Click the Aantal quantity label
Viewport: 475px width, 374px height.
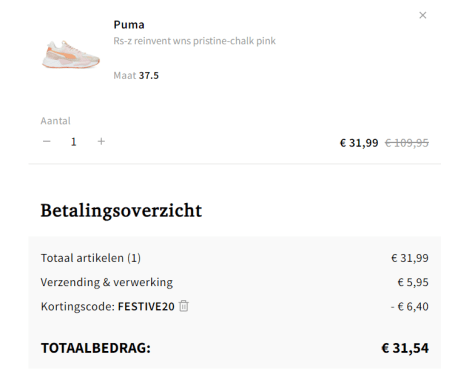[x=56, y=121]
